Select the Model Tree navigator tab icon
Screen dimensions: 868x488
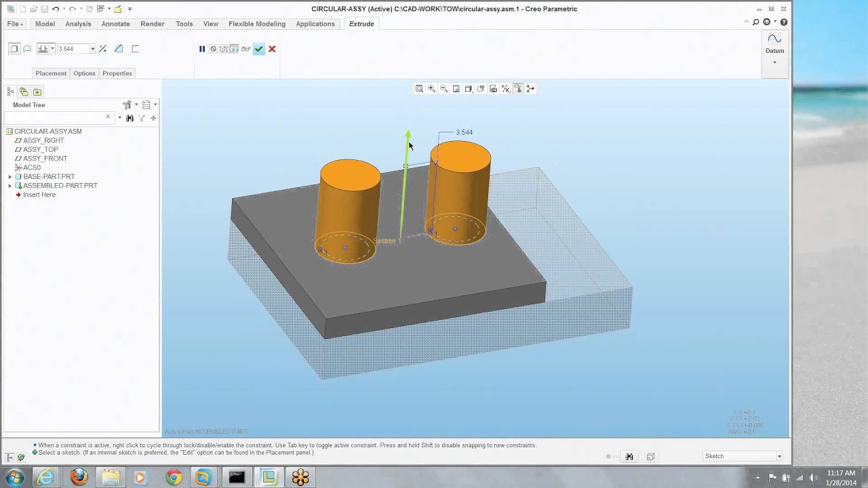10,91
